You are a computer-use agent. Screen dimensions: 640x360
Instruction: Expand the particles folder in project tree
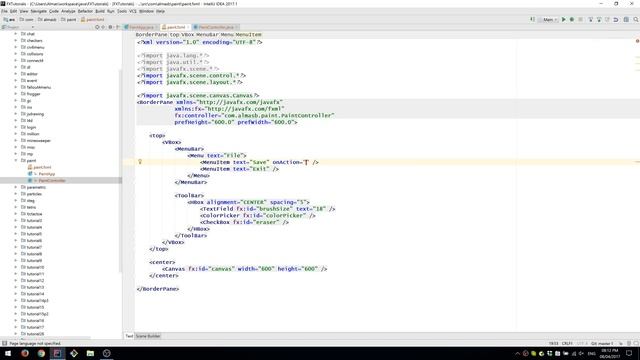tap(16, 194)
